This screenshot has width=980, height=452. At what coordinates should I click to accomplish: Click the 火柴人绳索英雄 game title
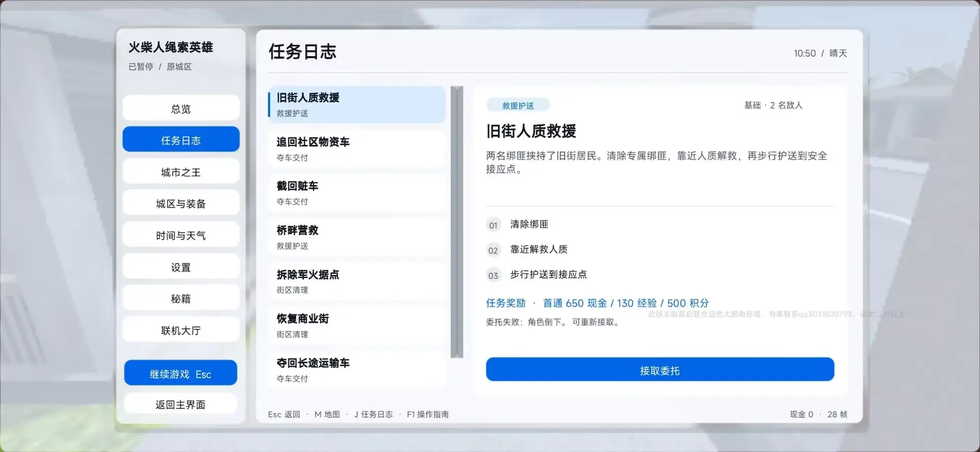(x=170, y=47)
